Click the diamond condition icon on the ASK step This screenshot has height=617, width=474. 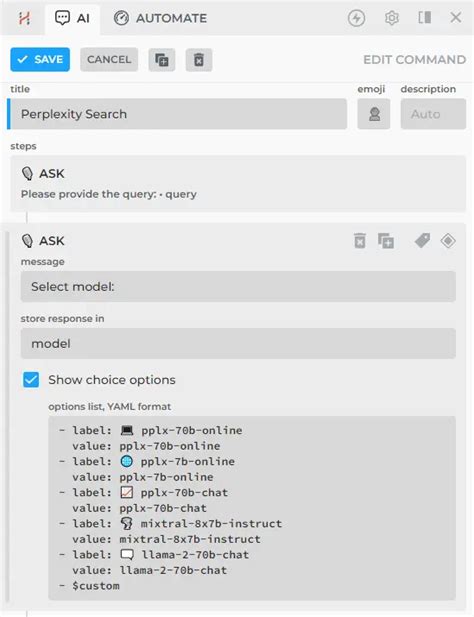click(448, 240)
